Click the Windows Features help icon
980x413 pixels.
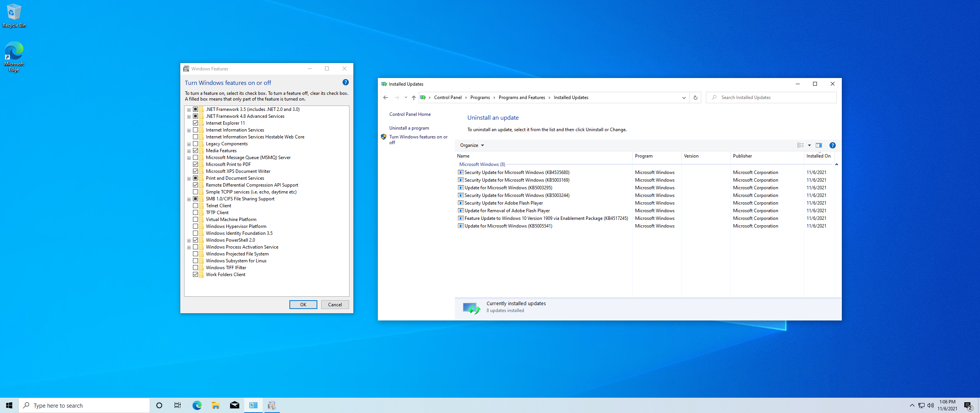[x=345, y=83]
